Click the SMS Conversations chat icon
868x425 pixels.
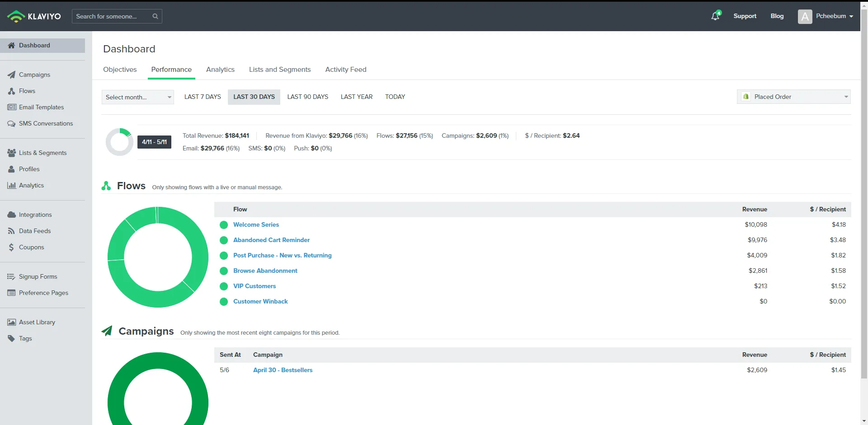(11, 124)
